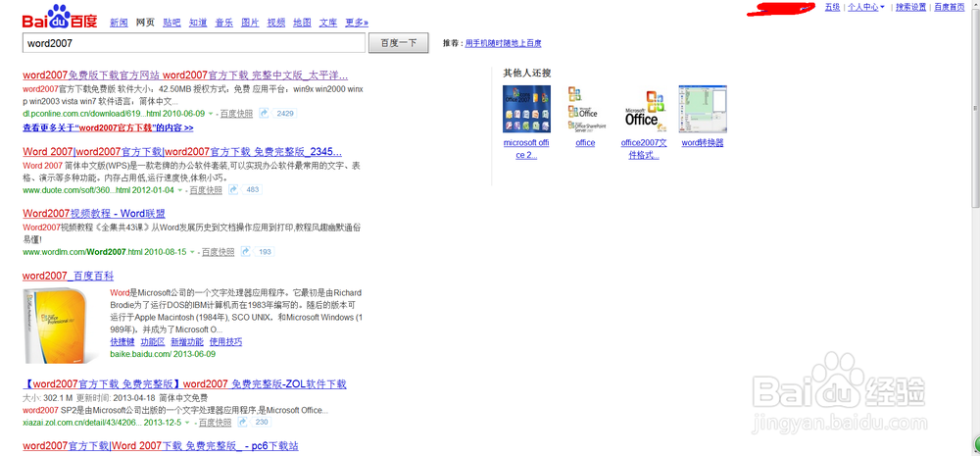This screenshot has height=456, width=980.
Task: Open 百度快照 for the www.wordlm.com result
Action: (219, 252)
